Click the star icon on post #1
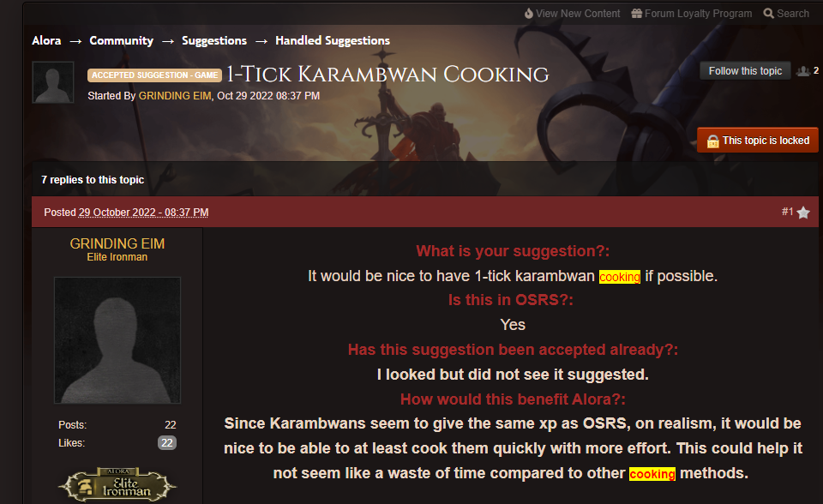 click(803, 213)
